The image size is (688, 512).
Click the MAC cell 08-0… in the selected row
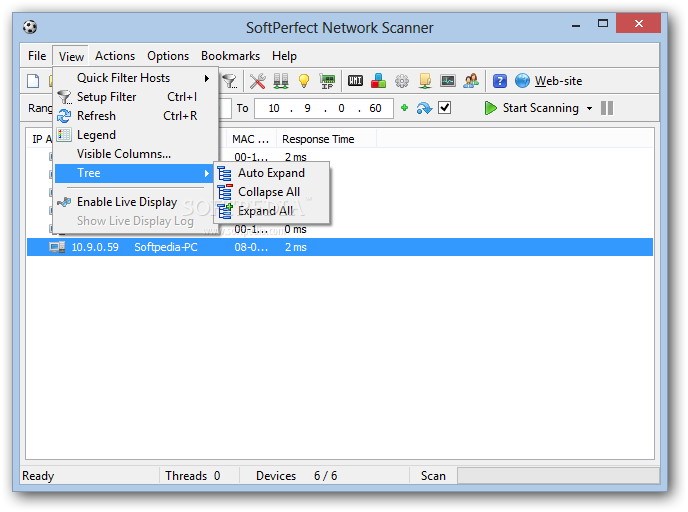(x=251, y=247)
